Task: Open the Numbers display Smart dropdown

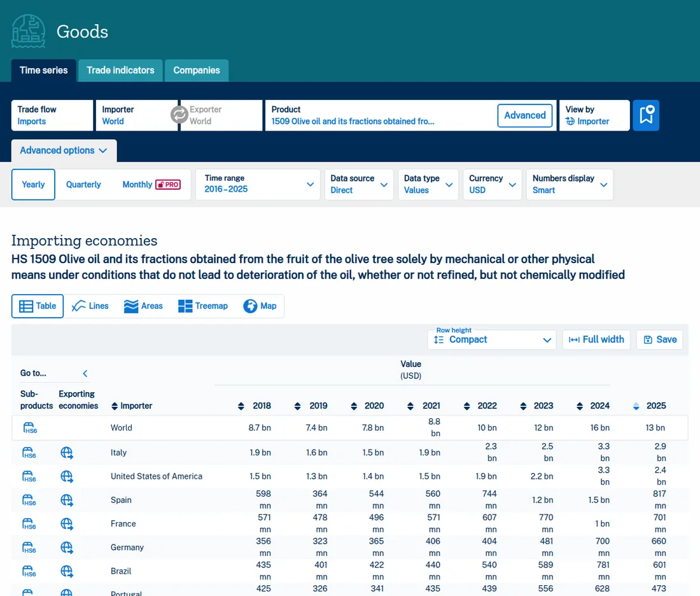Action: pyautogui.click(x=570, y=185)
